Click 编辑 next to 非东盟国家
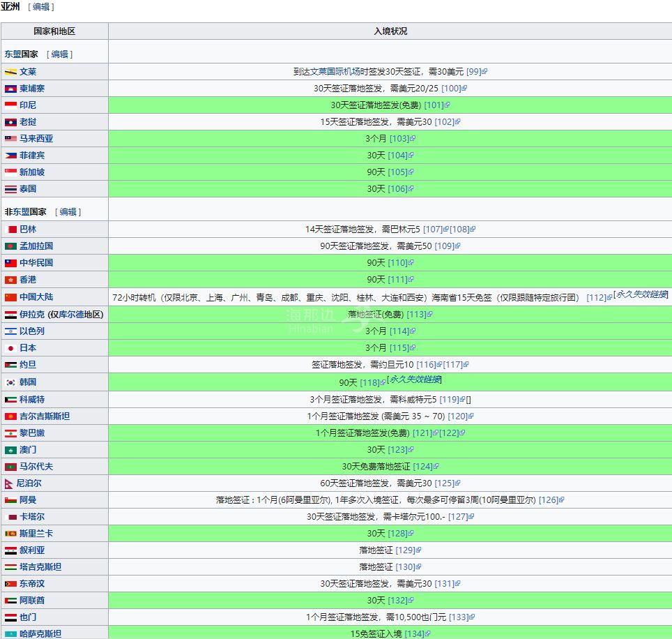Viewport: 672px width, 639px height. pyautogui.click(x=68, y=211)
